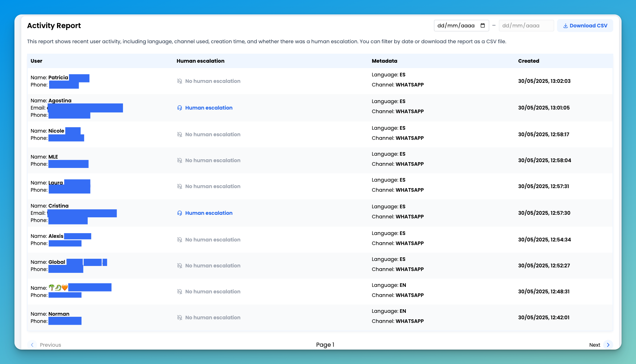Select the timestamp 30/05/2025, 12:52:27

coord(544,266)
